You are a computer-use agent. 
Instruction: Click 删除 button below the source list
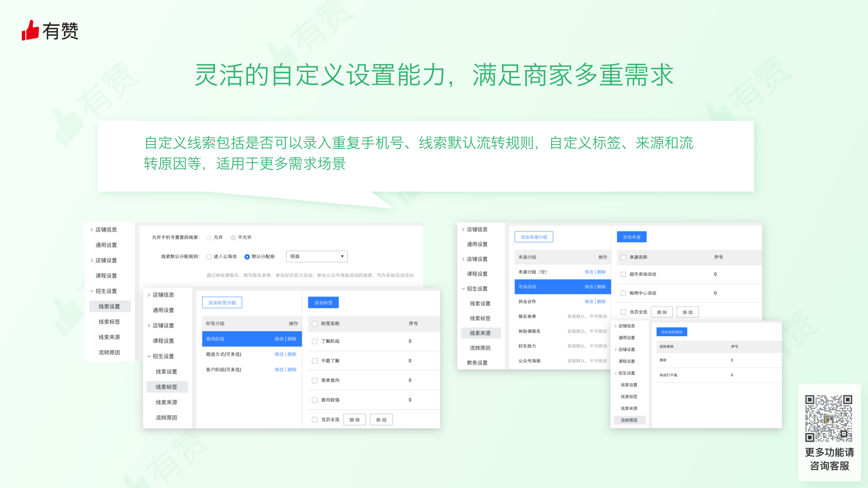click(x=662, y=312)
